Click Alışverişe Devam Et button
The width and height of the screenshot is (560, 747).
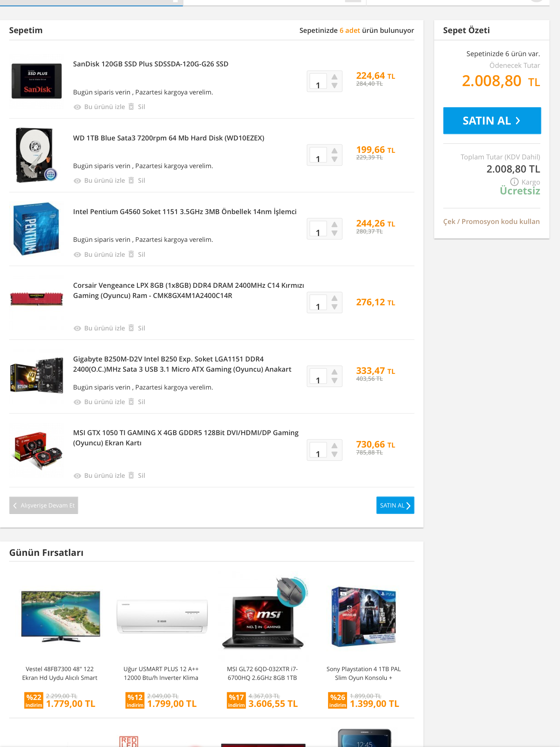pyautogui.click(x=44, y=505)
